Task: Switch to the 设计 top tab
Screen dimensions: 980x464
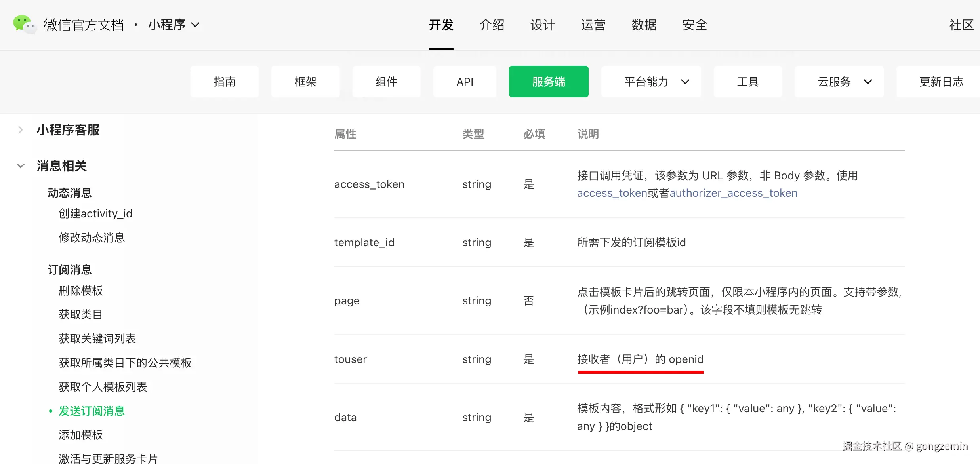Action: pyautogui.click(x=542, y=25)
